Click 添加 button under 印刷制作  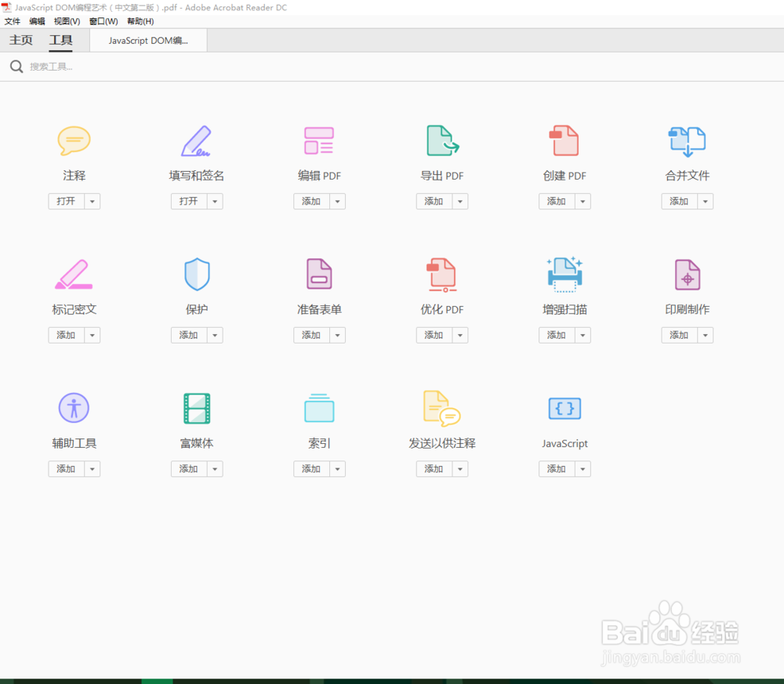pyautogui.click(x=679, y=335)
